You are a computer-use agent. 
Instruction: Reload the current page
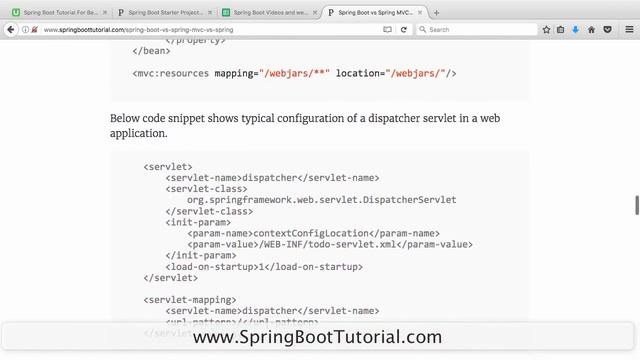404,29
